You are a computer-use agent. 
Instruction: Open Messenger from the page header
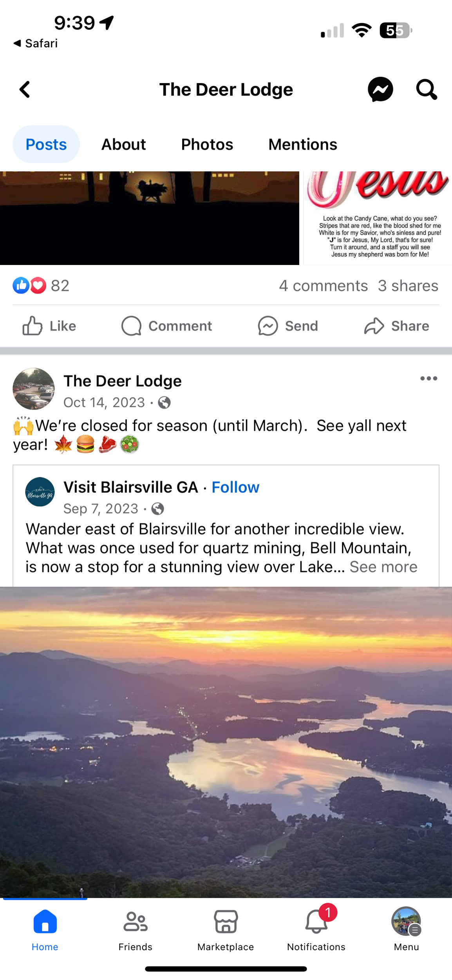(380, 89)
